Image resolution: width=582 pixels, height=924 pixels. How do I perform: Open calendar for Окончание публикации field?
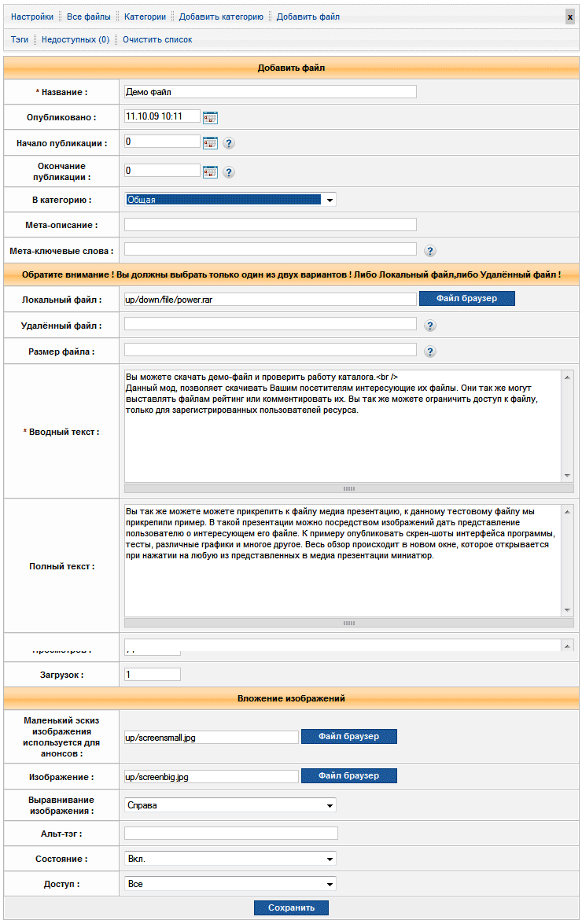pos(210,171)
